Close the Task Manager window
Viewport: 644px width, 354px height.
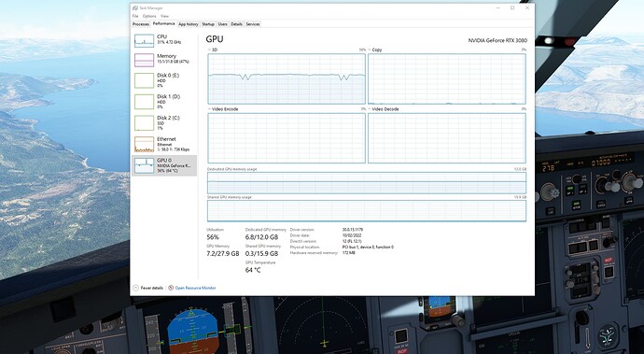pos(527,7)
